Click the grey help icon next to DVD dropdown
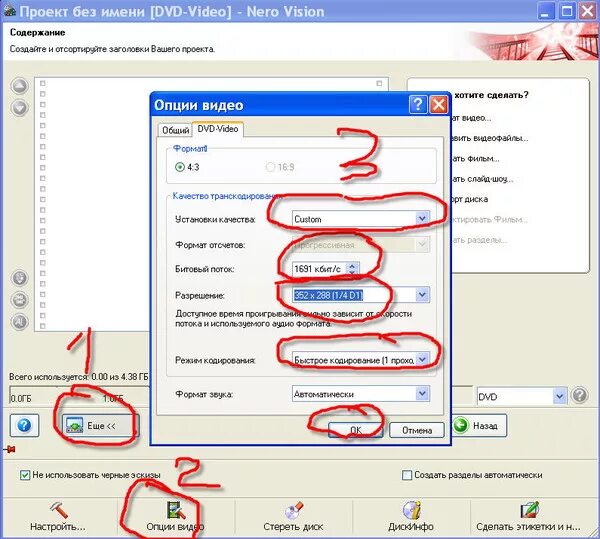This screenshot has height=539, width=600. point(579,396)
